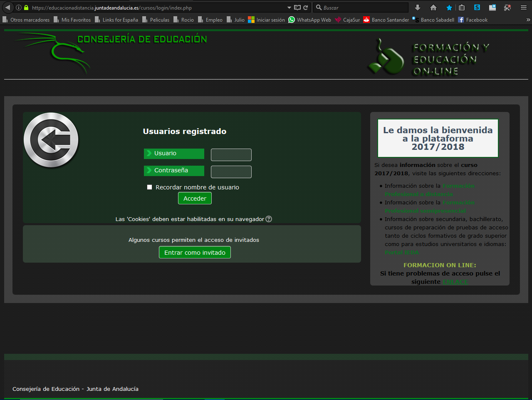Open the downloads arrow icon
This screenshot has height=400, width=532.
click(x=418, y=7)
